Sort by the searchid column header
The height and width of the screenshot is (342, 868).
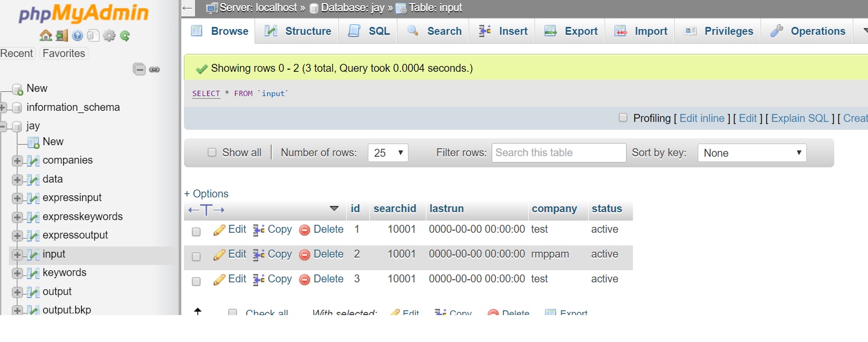pos(395,208)
